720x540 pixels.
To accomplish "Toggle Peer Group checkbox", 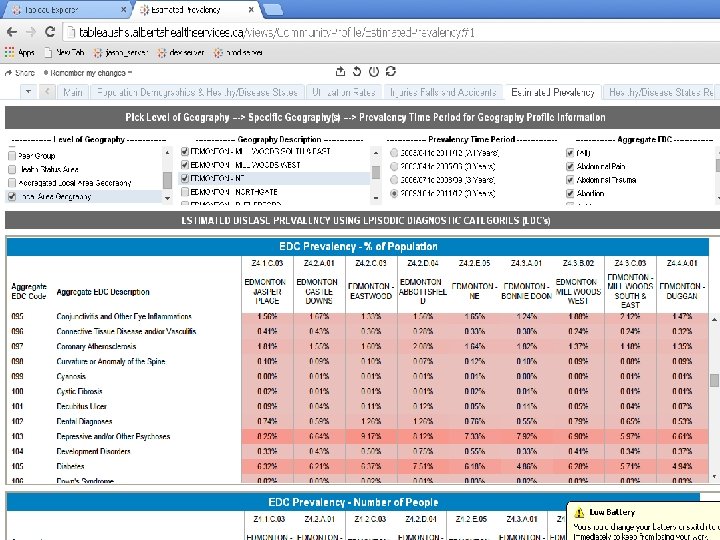I will click(x=12, y=156).
